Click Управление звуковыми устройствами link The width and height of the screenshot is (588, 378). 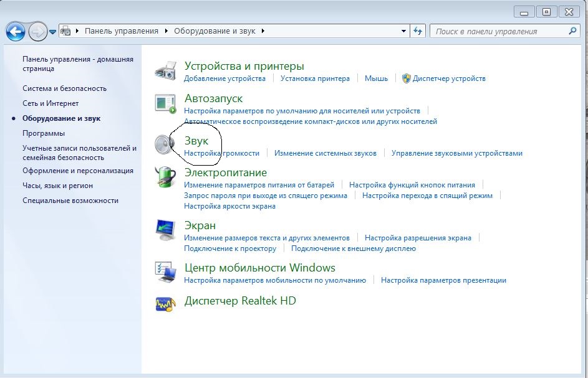pyautogui.click(x=457, y=153)
